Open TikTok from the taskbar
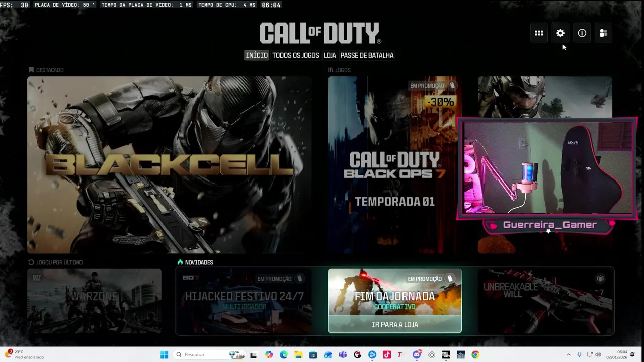644x362 pixels. click(387, 355)
